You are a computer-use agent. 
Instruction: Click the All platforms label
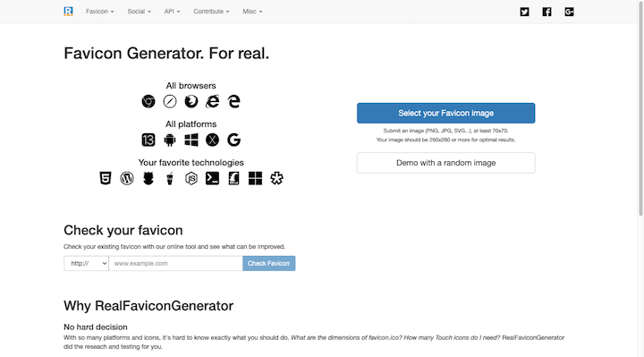pyautogui.click(x=191, y=124)
